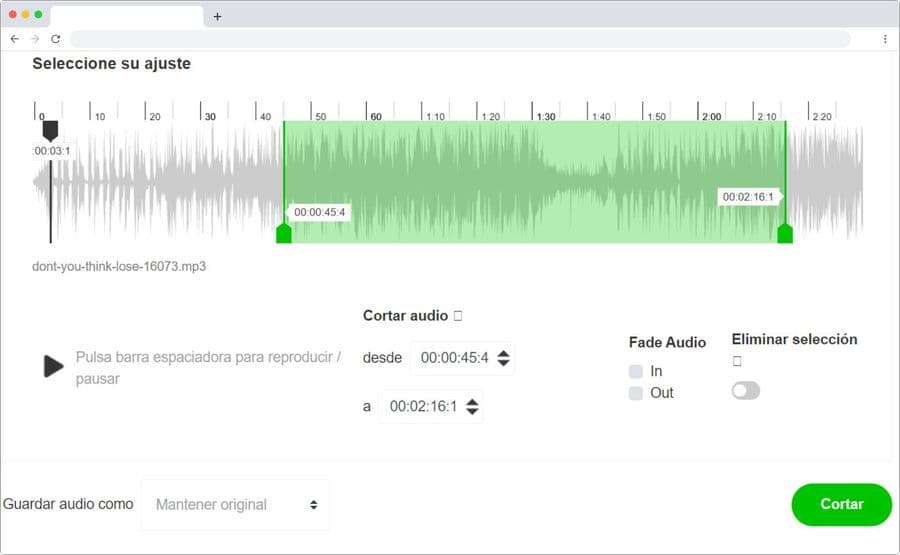900x555 pixels.
Task: Click the 'Fade Audio' heading
Action: (x=667, y=342)
